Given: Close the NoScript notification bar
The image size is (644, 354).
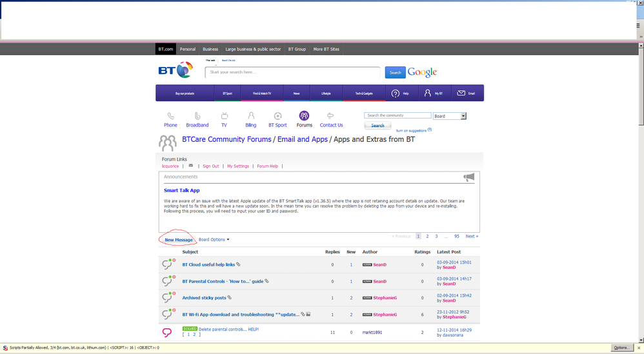Looking at the screenshot, I should tap(639, 348).
